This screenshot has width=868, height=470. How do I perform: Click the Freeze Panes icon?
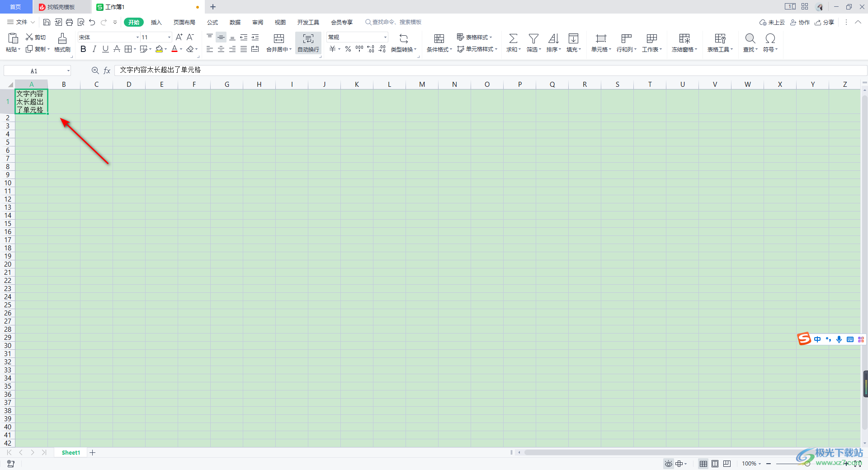pos(684,38)
